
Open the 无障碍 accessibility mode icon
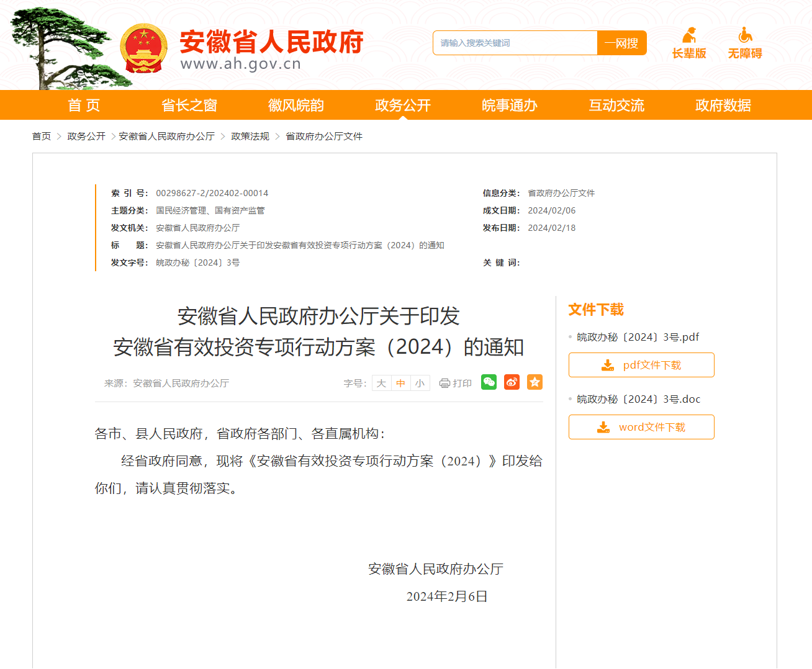click(745, 35)
